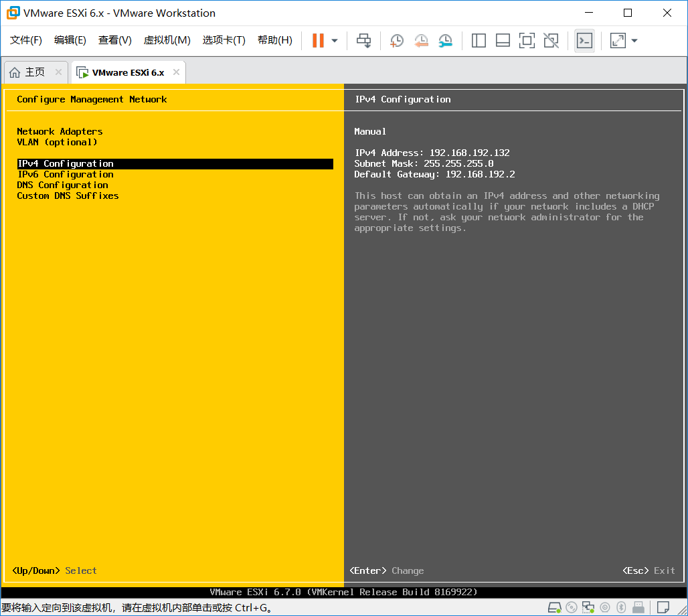Click the Default Gateway 192.168.192.2 line
The width and height of the screenshot is (688, 616).
(x=435, y=174)
